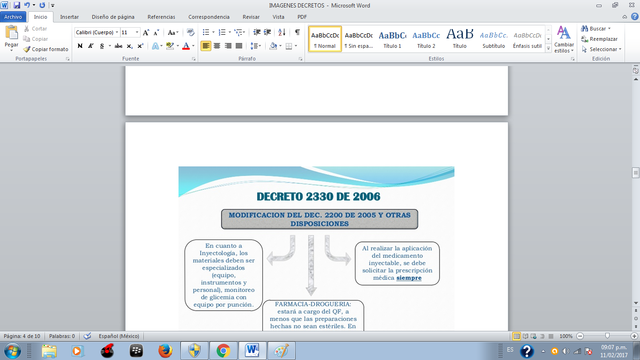Expand the styles gallery more arrow
The width and height of the screenshot is (640, 360).
pyautogui.click(x=548, y=49)
